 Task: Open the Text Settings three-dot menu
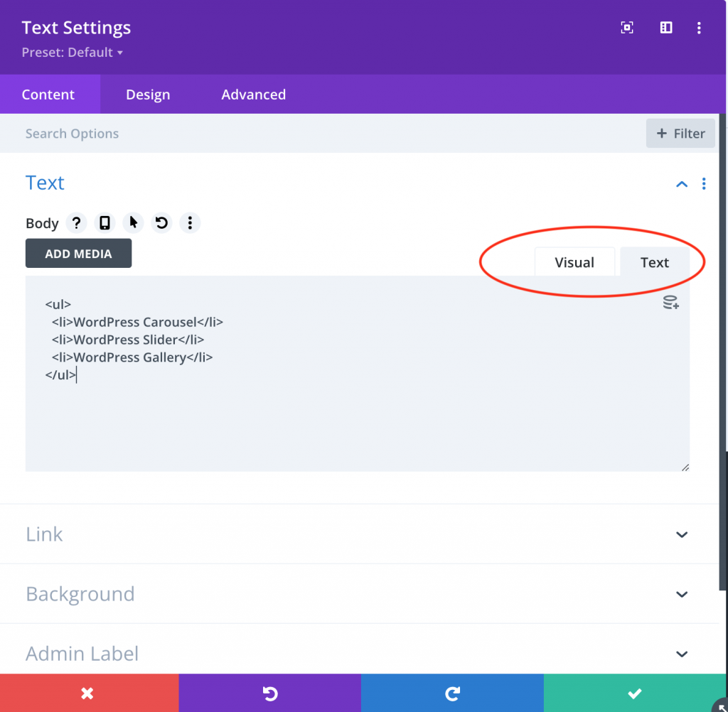699,27
